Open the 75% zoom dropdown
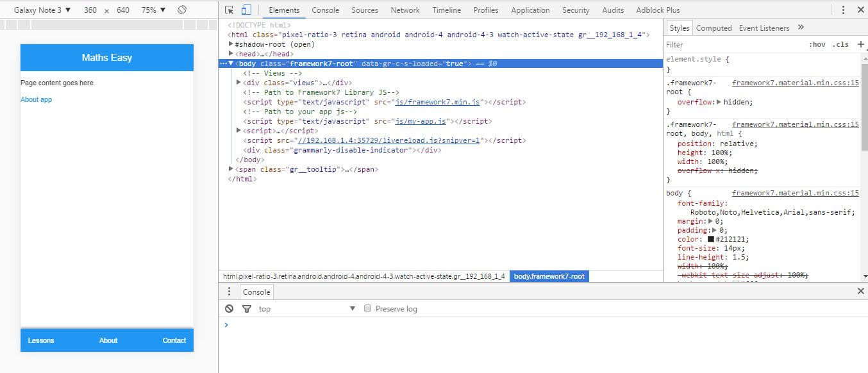The image size is (868, 373). [153, 10]
